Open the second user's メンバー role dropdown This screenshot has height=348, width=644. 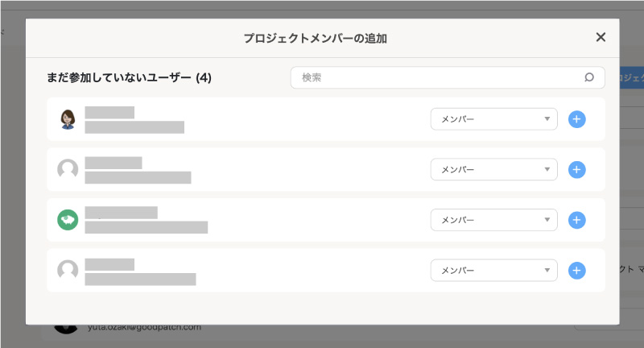493,169
